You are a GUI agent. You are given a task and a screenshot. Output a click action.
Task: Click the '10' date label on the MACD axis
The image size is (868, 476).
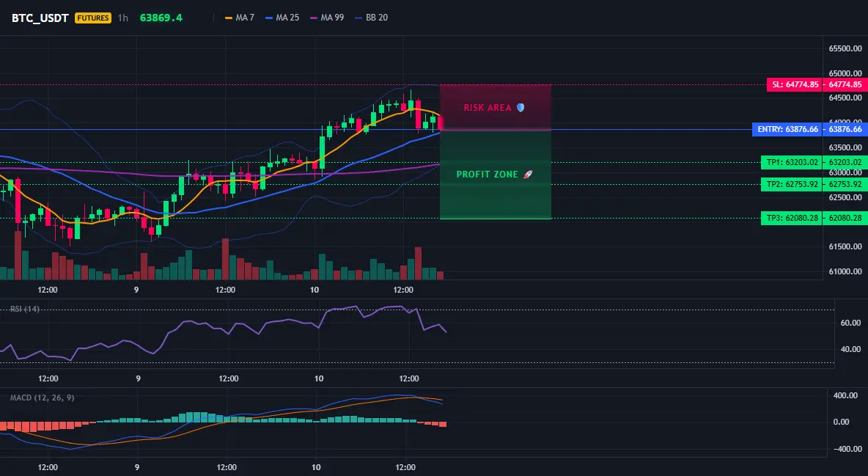(x=316, y=467)
